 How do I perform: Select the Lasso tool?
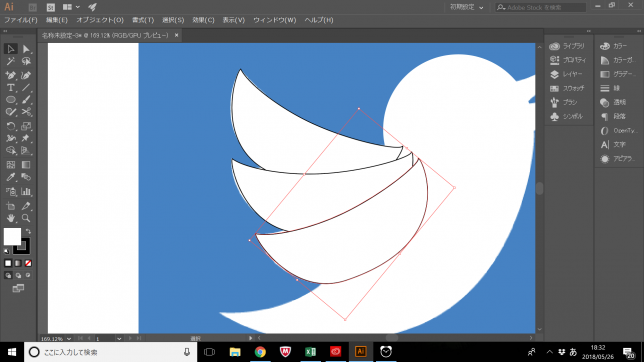[x=26, y=62]
